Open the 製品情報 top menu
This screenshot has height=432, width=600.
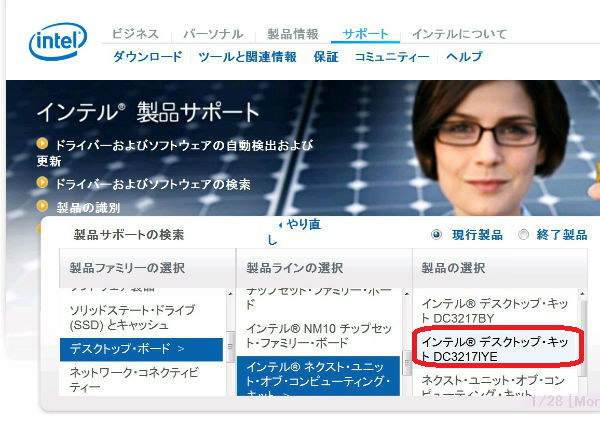point(293,34)
